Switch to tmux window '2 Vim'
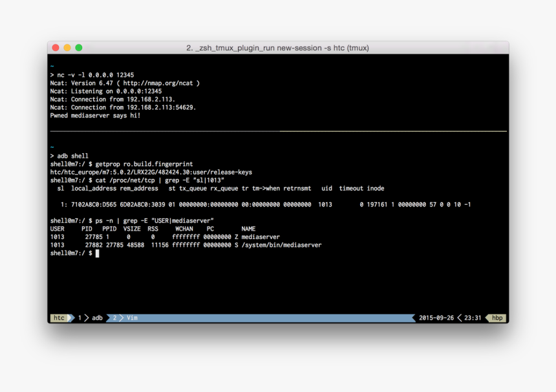Image resolution: width=556 pixels, height=392 pixels. [x=125, y=318]
